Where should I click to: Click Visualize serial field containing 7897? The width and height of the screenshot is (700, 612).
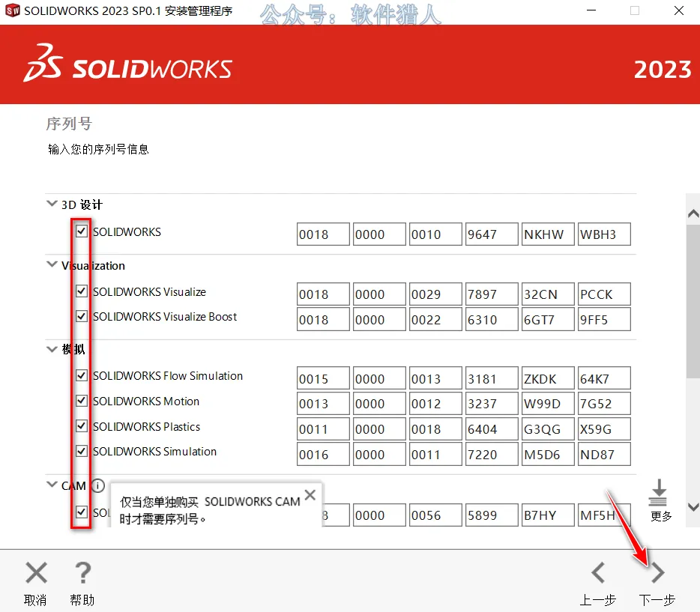click(x=492, y=294)
